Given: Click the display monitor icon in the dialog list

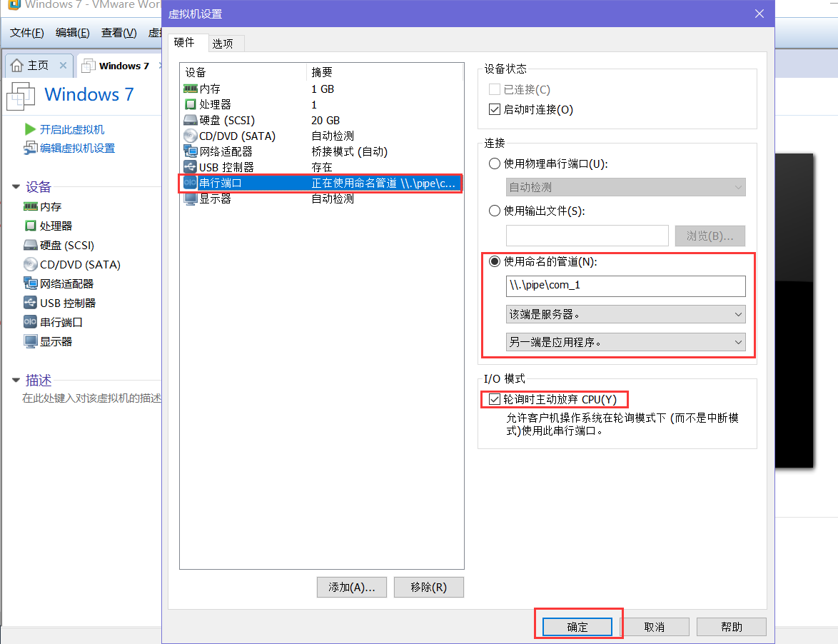Looking at the screenshot, I should click(x=191, y=198).
